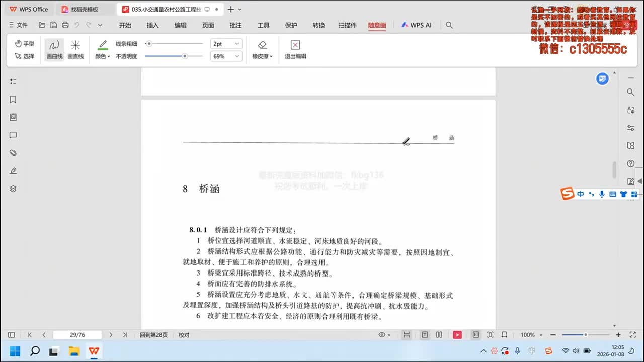Switch to the 编辑 tab
Image resolution: width=644 pixels, height=362 pixels.
(x=180, y=25)
